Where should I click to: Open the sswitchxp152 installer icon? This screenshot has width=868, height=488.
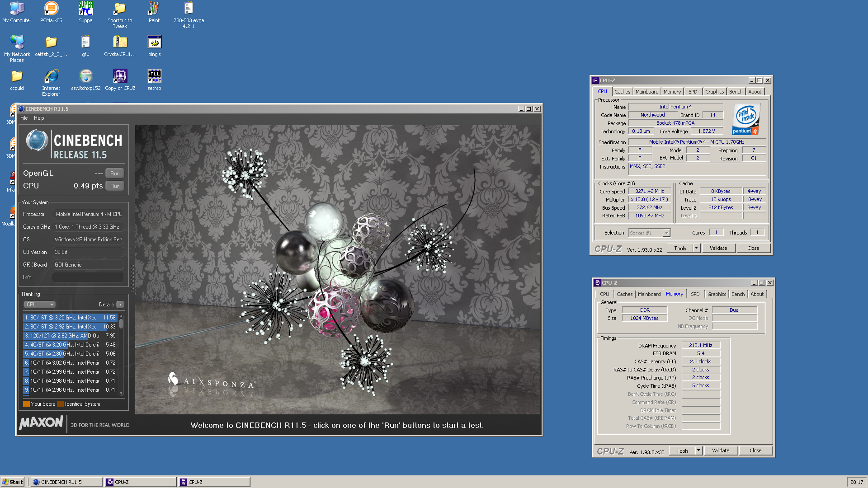[85, 80]
